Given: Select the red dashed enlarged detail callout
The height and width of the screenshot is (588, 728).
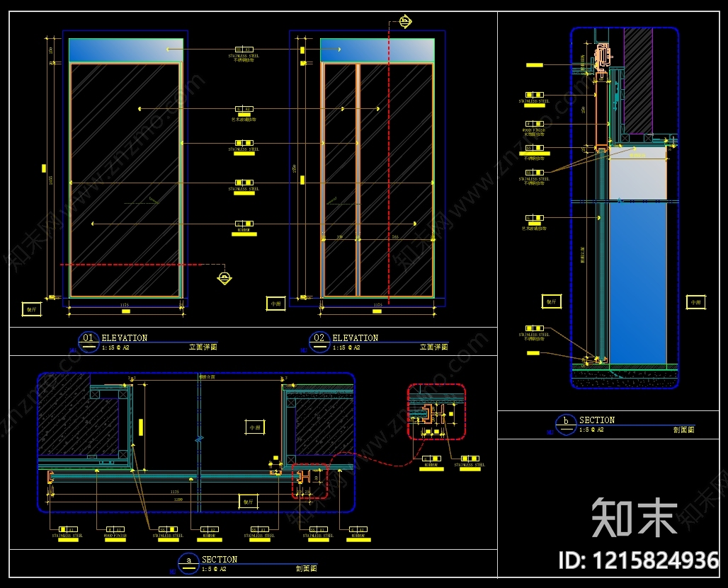Looking at the screenshot, I should (x=436, y=412).
